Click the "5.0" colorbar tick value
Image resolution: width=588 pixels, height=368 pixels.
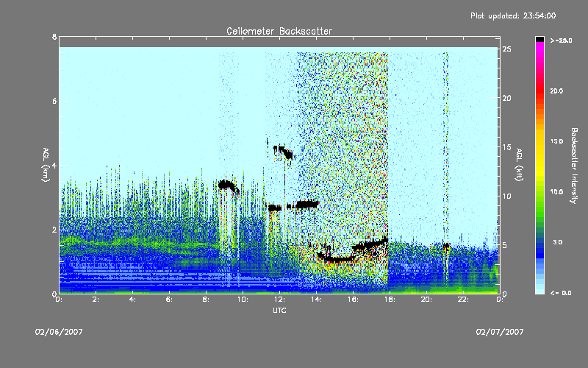pyautogui.click(x=558, y=242)
